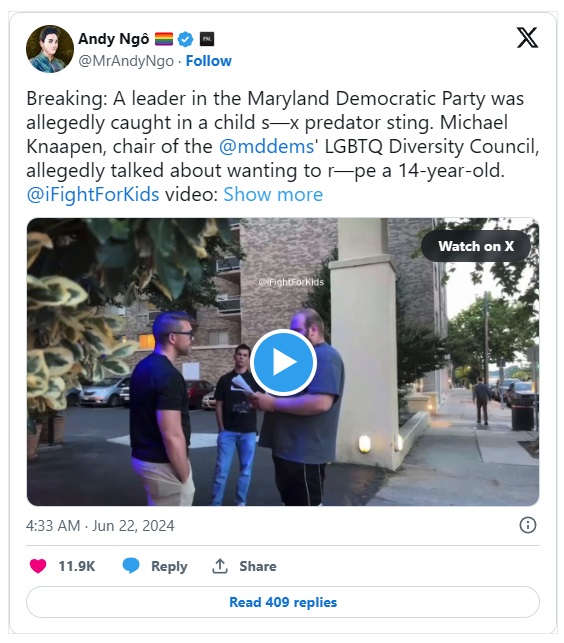The width and height of the screenshot is (564, 643).
Task: Click the share upload arrow icon
Action: click(x=220, y=566)
